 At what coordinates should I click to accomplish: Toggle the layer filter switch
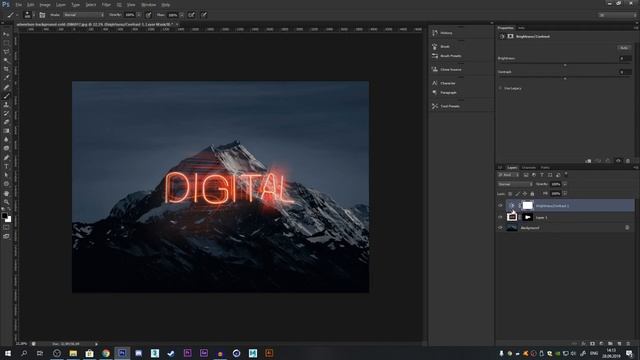pyautogui.click(x=566, y=175)
